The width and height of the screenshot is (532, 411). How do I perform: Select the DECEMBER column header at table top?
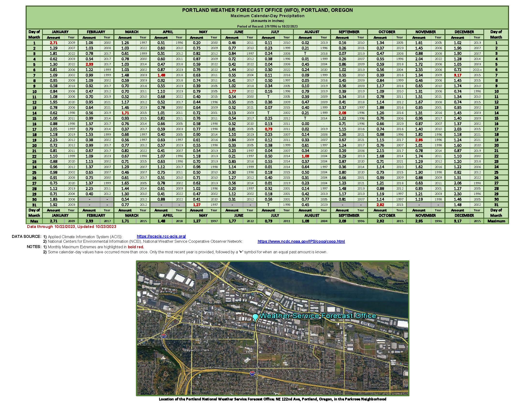pyautogui.click(x=464, y=32)
